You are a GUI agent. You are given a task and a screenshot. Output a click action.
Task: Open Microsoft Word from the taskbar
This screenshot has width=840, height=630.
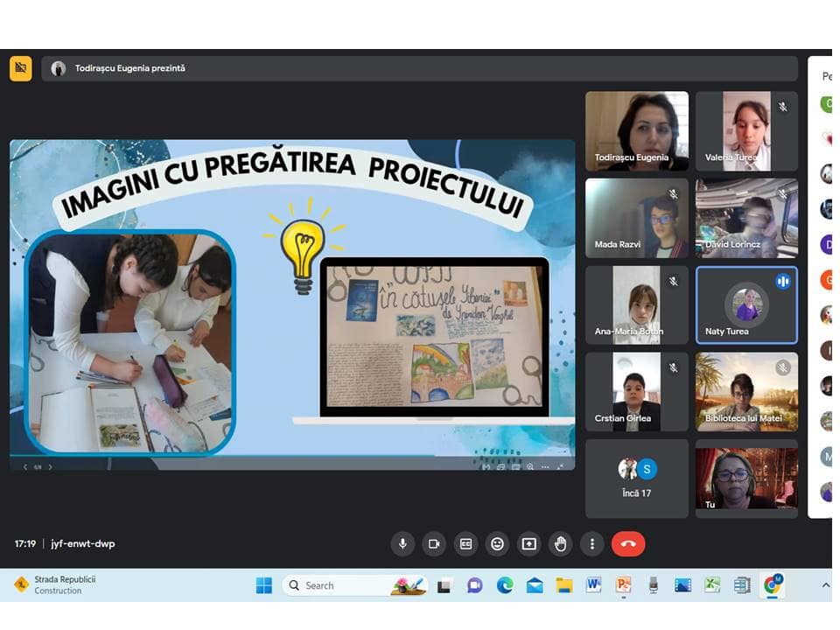[x=593, y=585]
